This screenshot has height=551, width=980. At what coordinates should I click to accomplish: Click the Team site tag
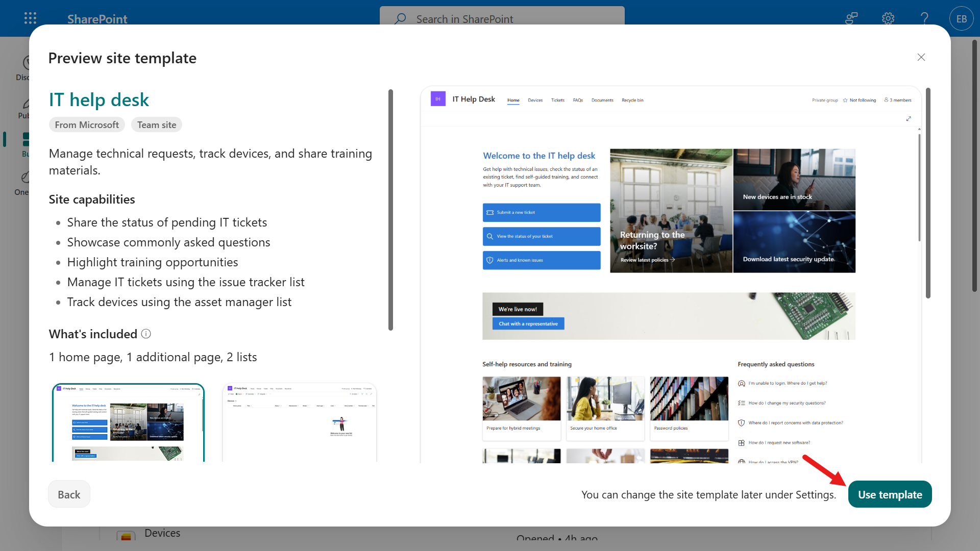click(x=157, y=125)
